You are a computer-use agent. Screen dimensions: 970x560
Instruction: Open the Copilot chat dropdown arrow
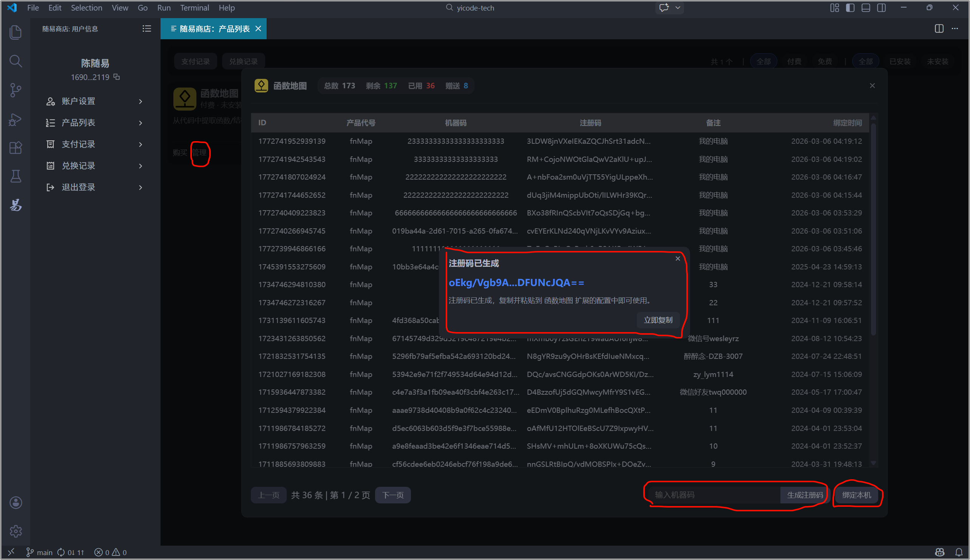pyautogui.click(x=678, y=8)
